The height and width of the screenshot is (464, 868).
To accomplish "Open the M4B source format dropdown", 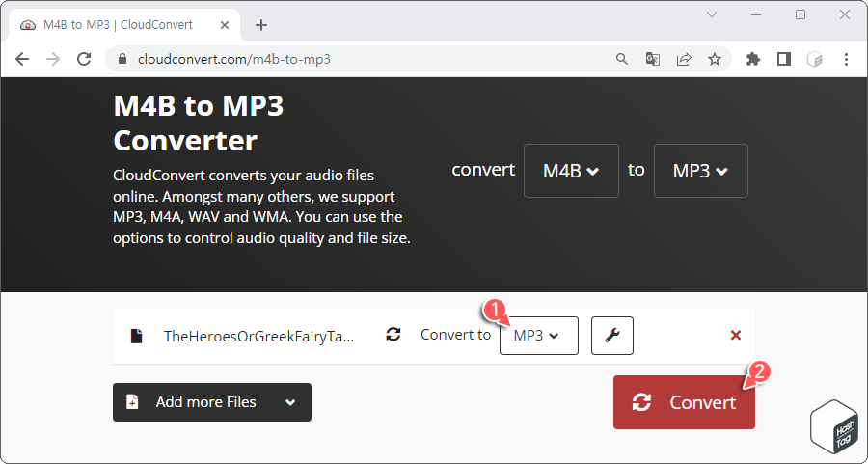I will tap(571, 171).
